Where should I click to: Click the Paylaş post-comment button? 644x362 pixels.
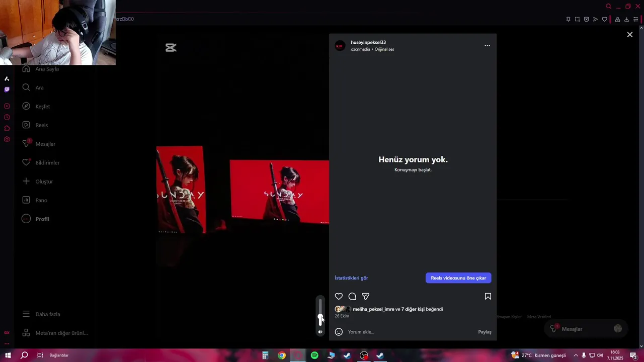[485, 332]
